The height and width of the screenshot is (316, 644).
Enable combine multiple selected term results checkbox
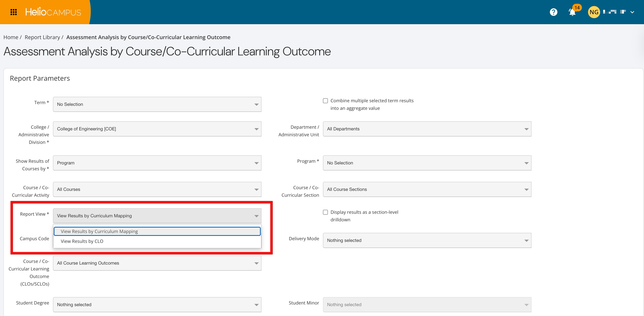325,101
